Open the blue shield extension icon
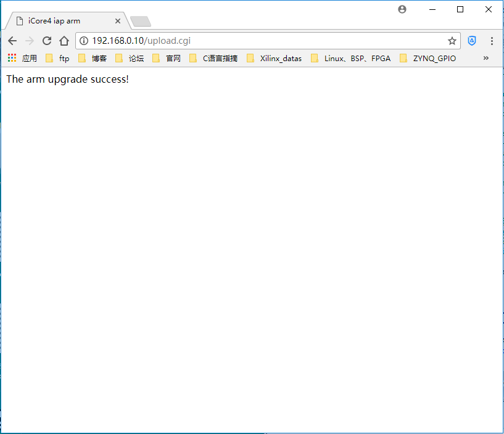 pos(472,41)
